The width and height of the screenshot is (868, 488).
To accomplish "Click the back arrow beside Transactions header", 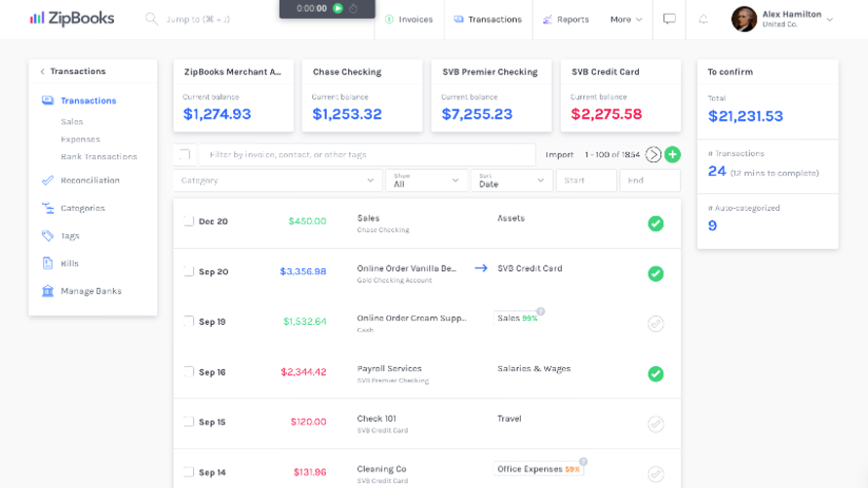I will coord(42,71).
